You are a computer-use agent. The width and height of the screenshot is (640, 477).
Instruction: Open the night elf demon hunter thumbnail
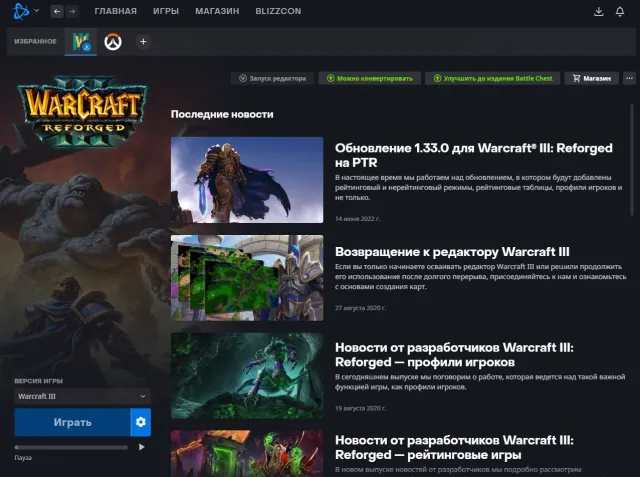pos(247,376)
